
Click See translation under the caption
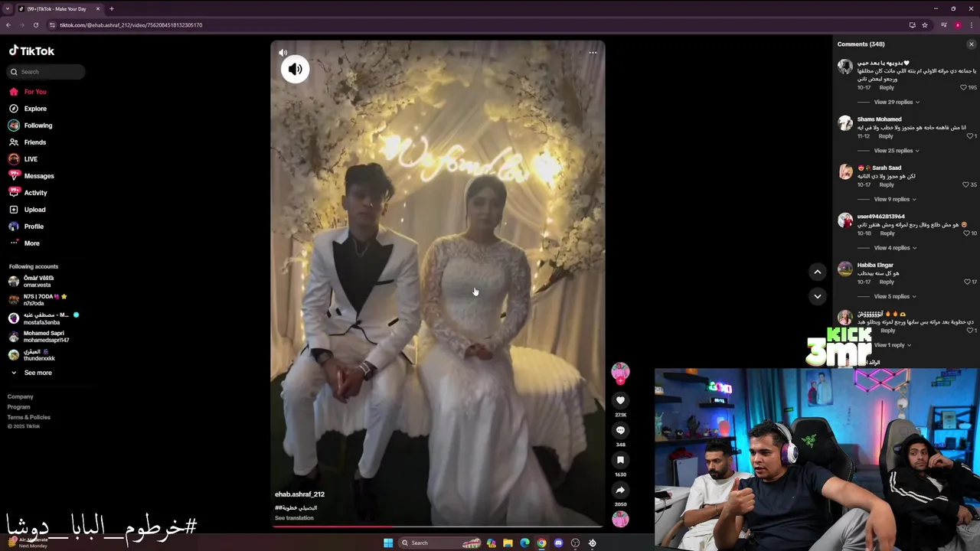click(294, 518)
